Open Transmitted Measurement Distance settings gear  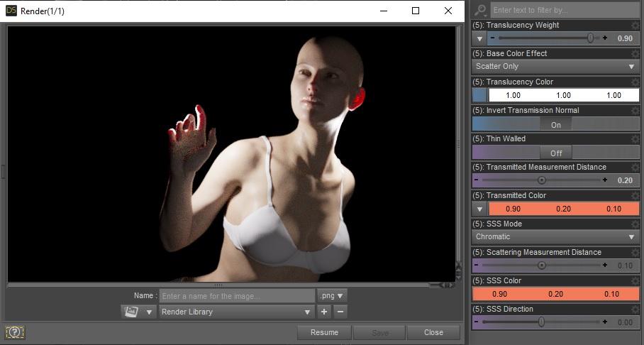[x=635, y=167]
